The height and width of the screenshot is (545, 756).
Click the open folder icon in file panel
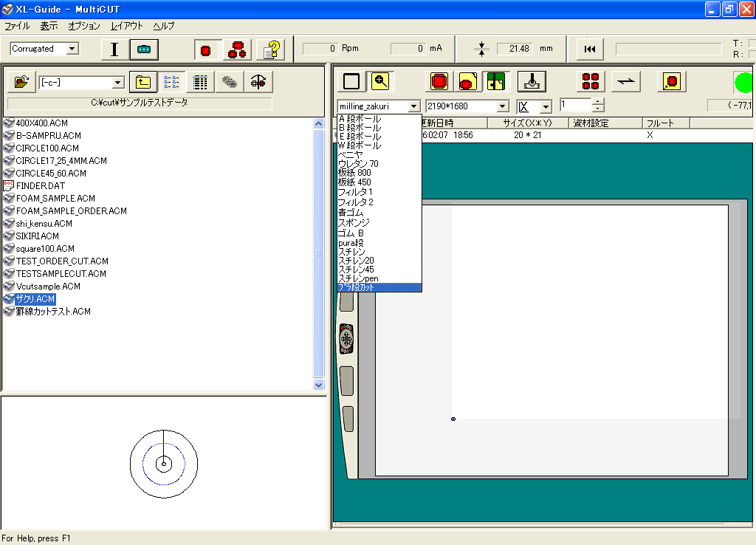[21, 82]
